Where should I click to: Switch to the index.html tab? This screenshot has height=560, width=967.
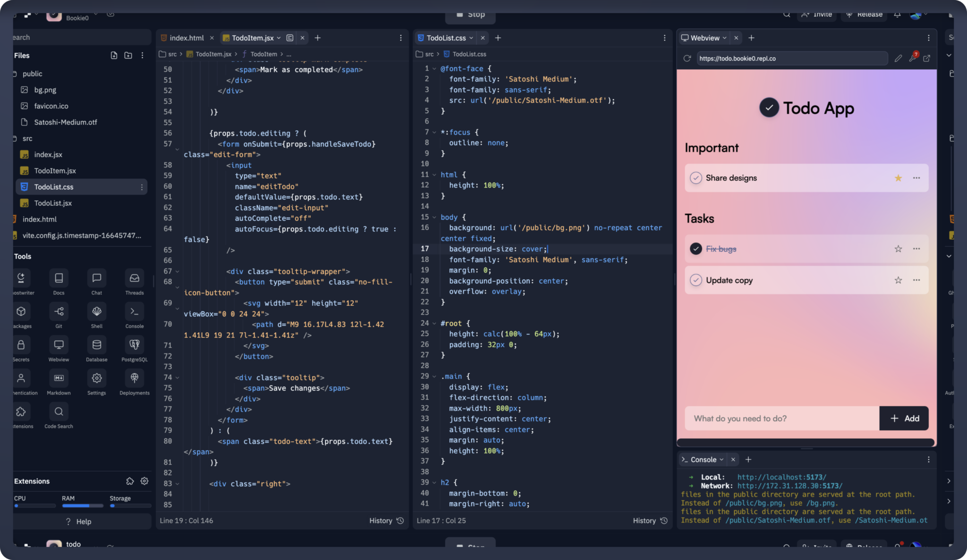187,38
